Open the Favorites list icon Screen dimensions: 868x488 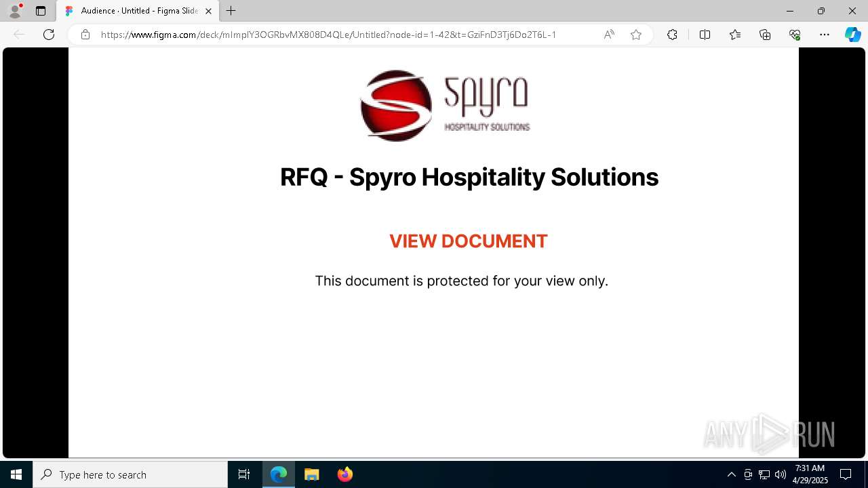click(x=735, y=35)
